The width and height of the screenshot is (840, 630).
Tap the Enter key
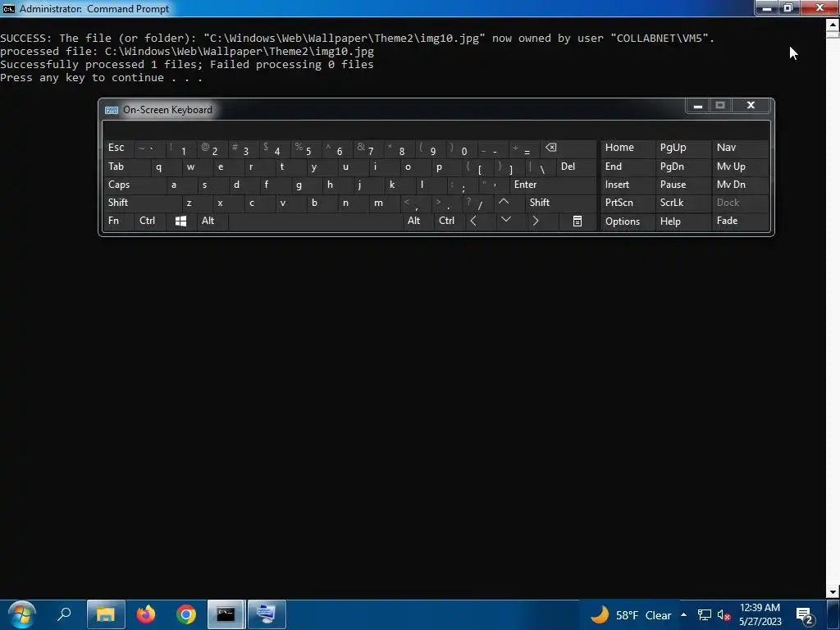click(x=552, y=185)
